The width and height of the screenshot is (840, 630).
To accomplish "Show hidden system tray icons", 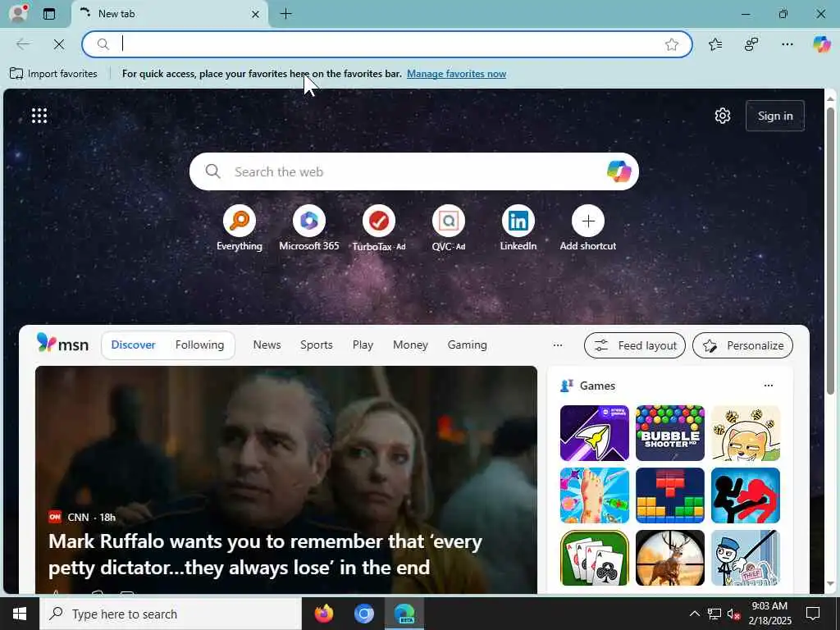I will point(694,614).
